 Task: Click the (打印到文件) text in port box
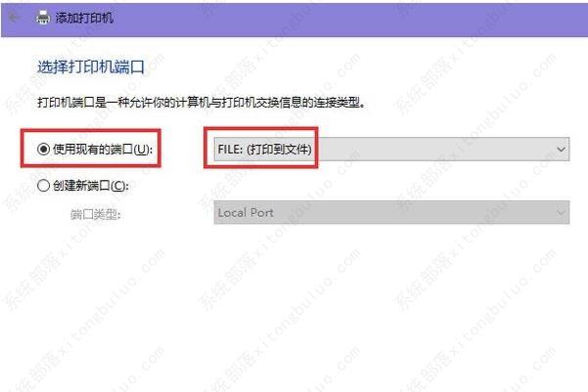279,150
